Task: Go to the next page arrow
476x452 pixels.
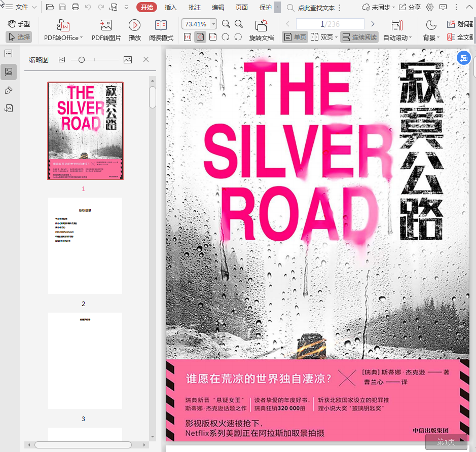Action: [x=373, y=24]
